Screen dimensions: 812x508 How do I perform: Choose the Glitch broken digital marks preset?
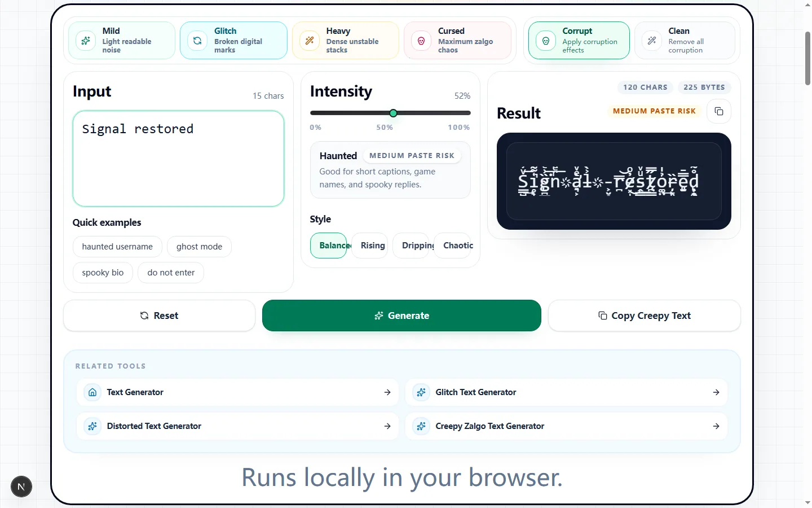233,41
